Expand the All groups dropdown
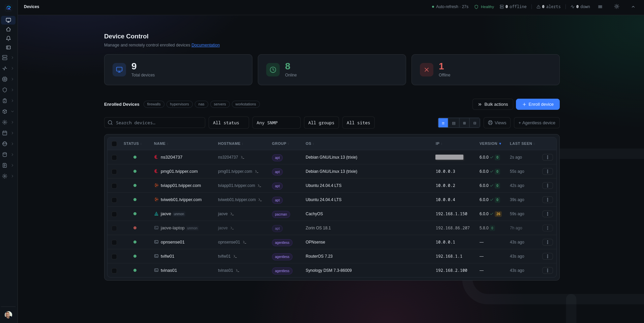Image resolution: width=644 pixels, height=323 pixels. pos(321,123)
